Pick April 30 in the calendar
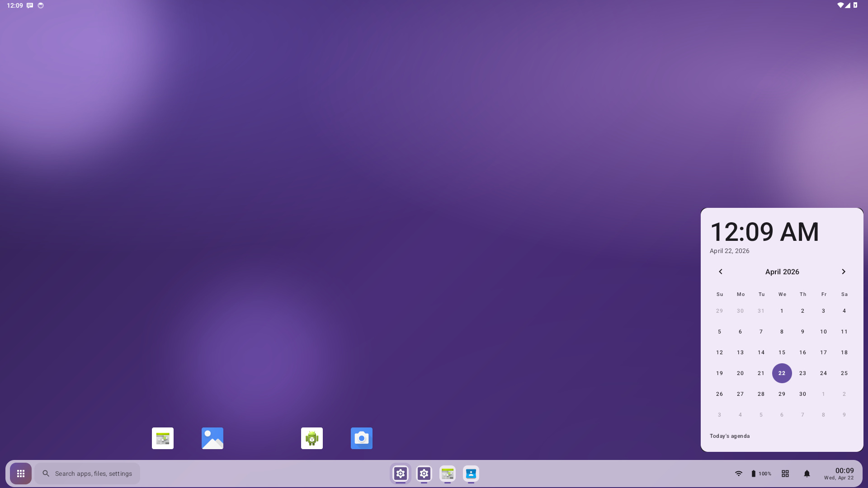 802,394
